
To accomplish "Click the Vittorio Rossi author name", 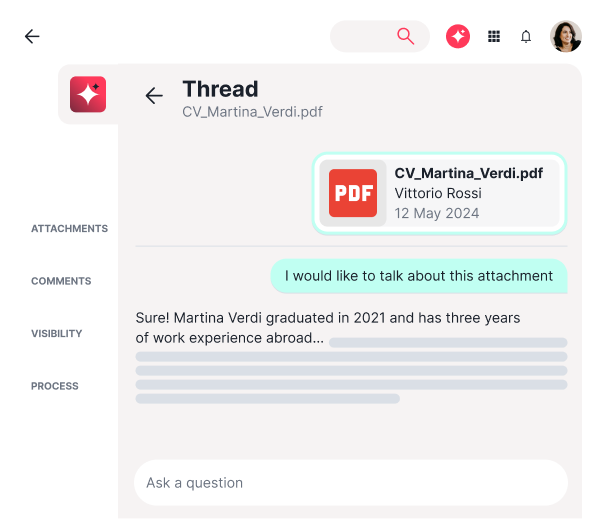I will tap(437, 193).
